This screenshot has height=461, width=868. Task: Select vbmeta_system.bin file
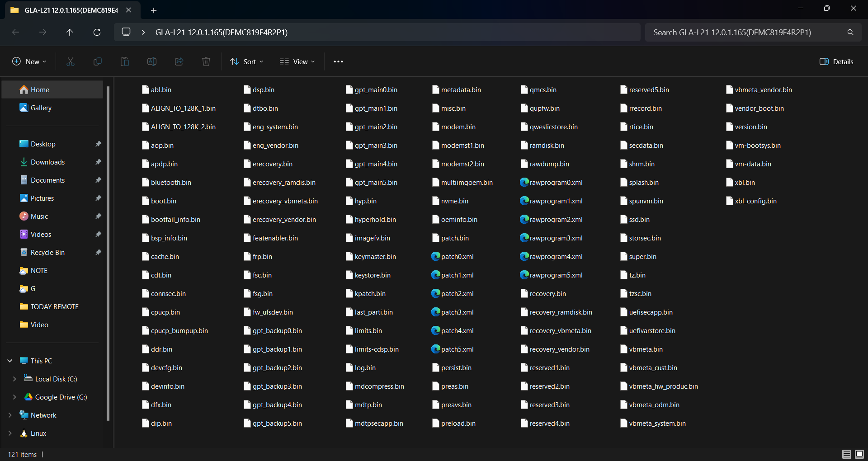(x=653, y=423)
